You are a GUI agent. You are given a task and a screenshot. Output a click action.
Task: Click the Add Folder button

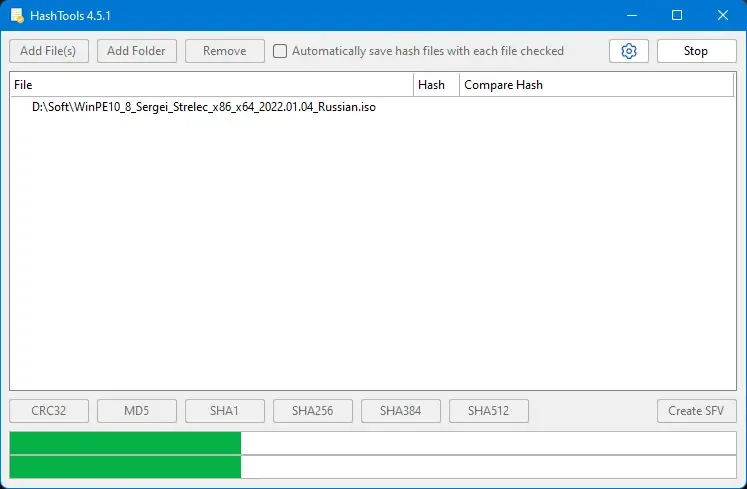coord(137,51)
